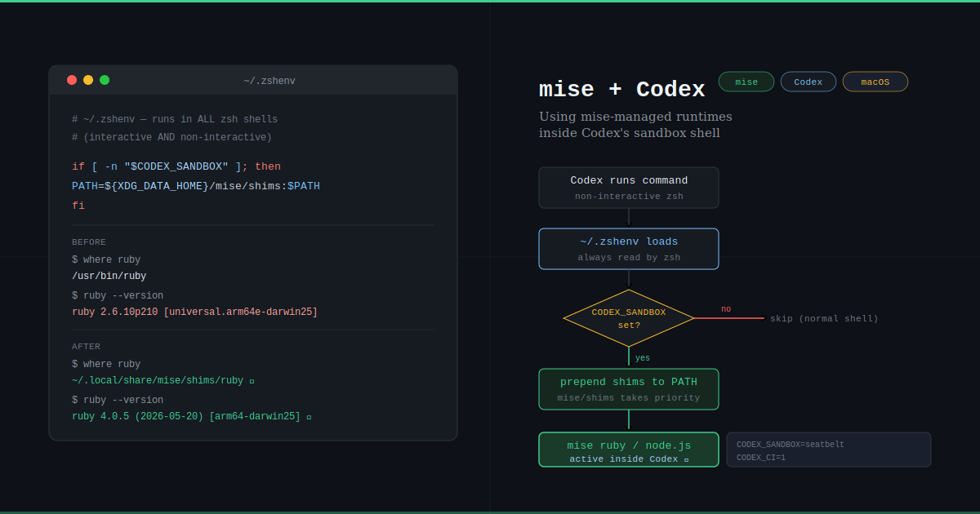The height and width of the screenshot is (514, 980).
Task: Click the 'fi' code line
Action: pyautogui.click(x=78, y=206)
